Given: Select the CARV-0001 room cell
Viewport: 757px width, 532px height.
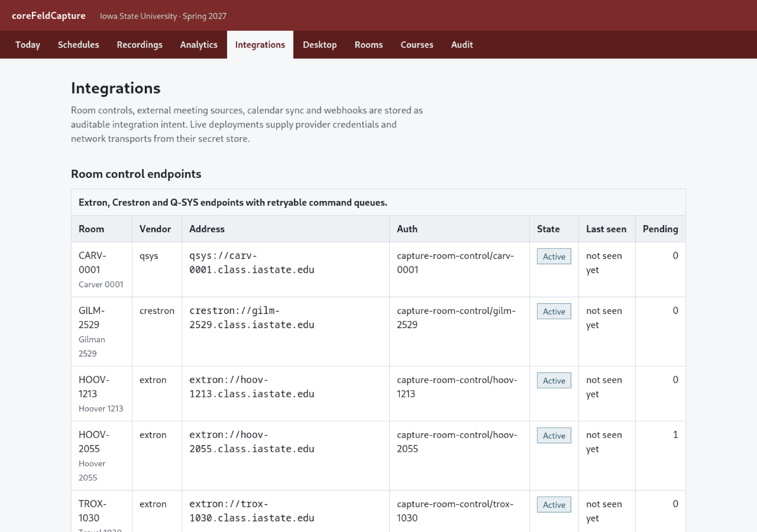Looking at the screenshot, I should pos(102,270).
